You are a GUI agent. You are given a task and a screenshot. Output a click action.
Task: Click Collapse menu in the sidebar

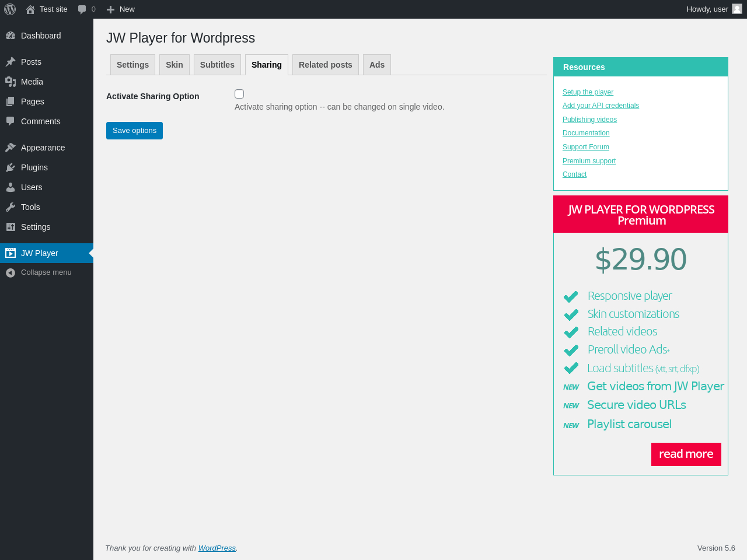tap(47, 272)
